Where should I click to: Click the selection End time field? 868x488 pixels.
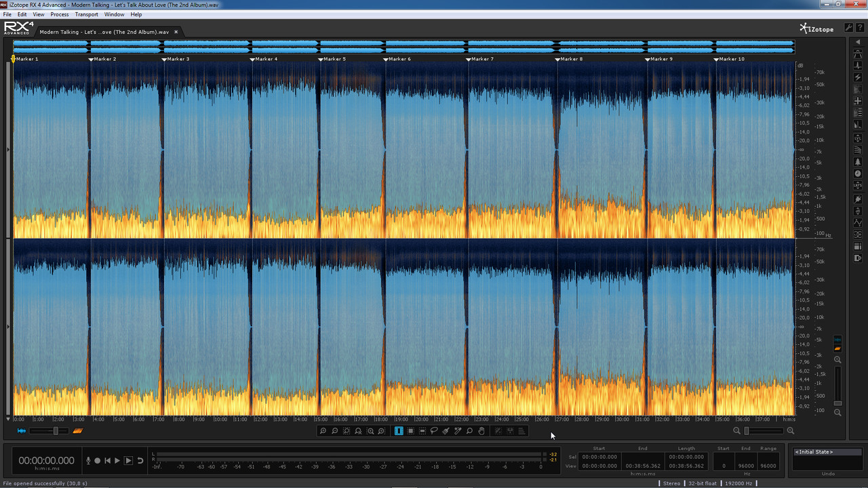click(642, 457)
